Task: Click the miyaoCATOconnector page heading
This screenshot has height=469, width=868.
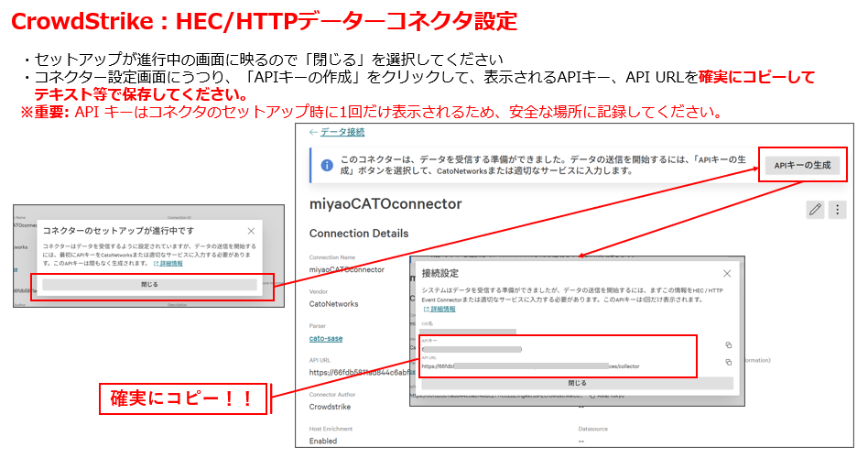Action: click(385, 203)
